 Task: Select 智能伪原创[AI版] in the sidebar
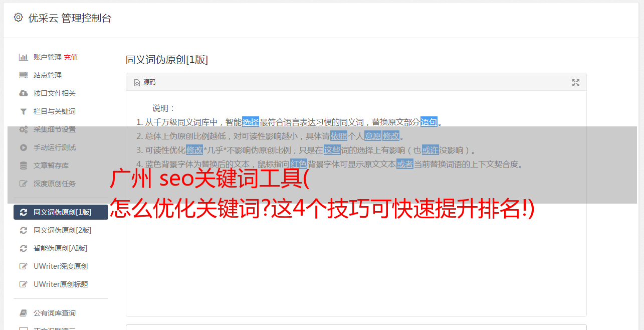[61, 248]
